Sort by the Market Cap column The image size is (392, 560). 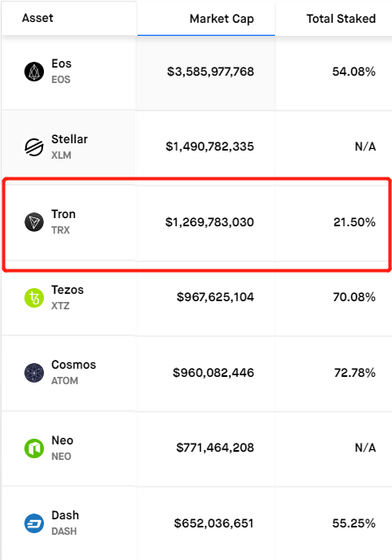pyautogui.click(x=221, y=19)
